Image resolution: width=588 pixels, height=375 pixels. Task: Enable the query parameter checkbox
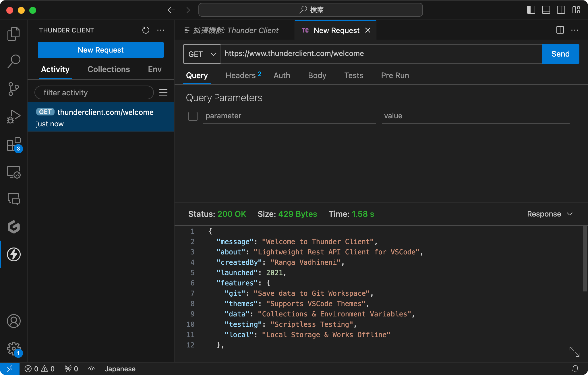(x=193, y=116)
